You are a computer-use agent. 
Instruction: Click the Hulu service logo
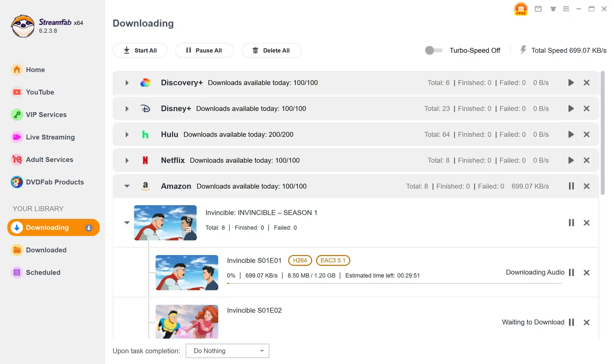click(145, 135)
